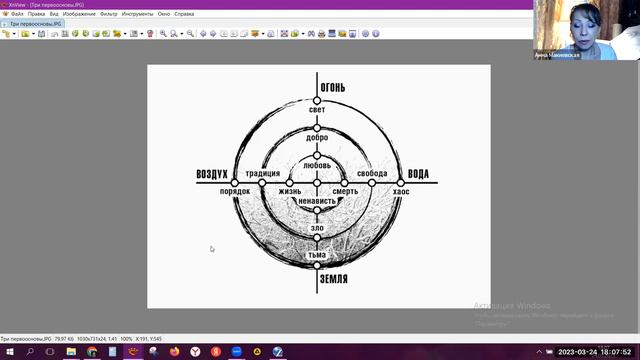Show hidden system tray icons chevron

539,351
